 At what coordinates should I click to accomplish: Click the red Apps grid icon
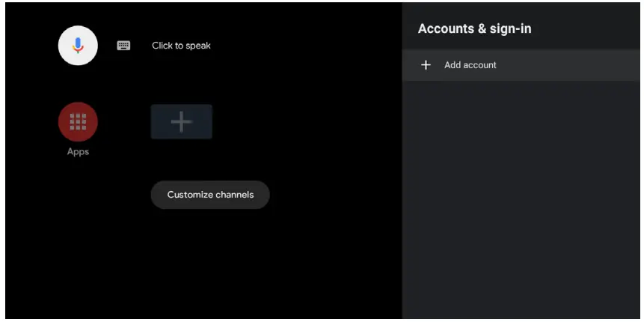pyautogui.click(x=78, y=121)
